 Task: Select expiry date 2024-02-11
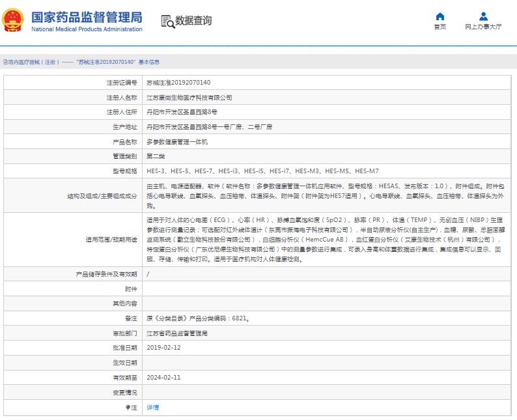point(163,378)
